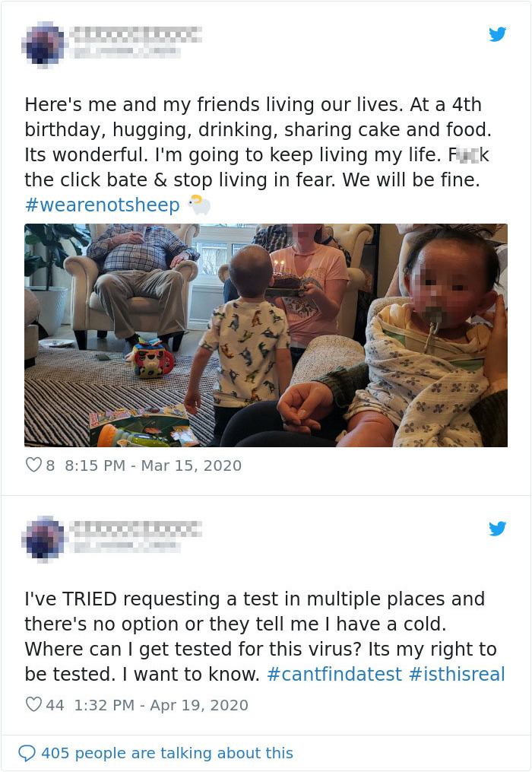Click the reply speech bubble icon at the bottom
This screenshot has height=772, width=532.
pos(29,752)
